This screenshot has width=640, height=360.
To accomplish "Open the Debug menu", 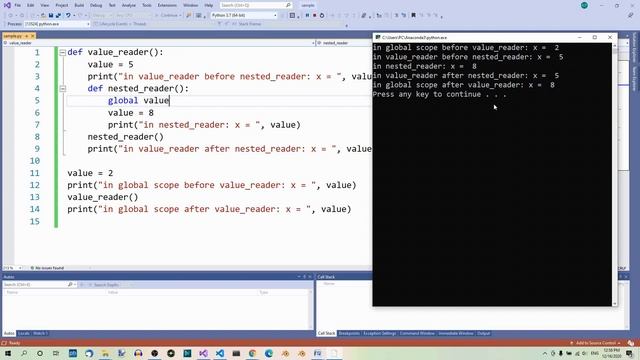I will point(96,5).
